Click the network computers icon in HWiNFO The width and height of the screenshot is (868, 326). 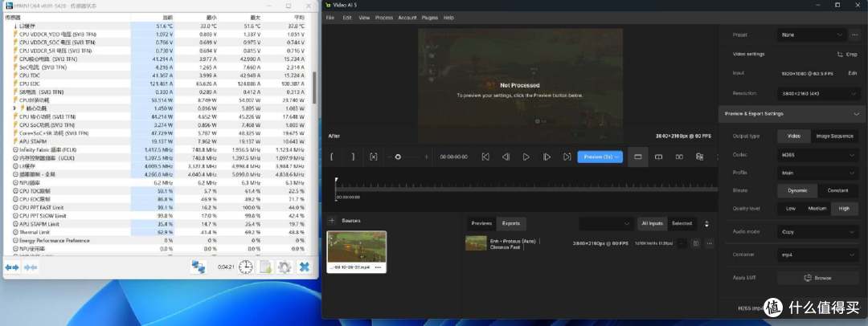coord(199,267)
